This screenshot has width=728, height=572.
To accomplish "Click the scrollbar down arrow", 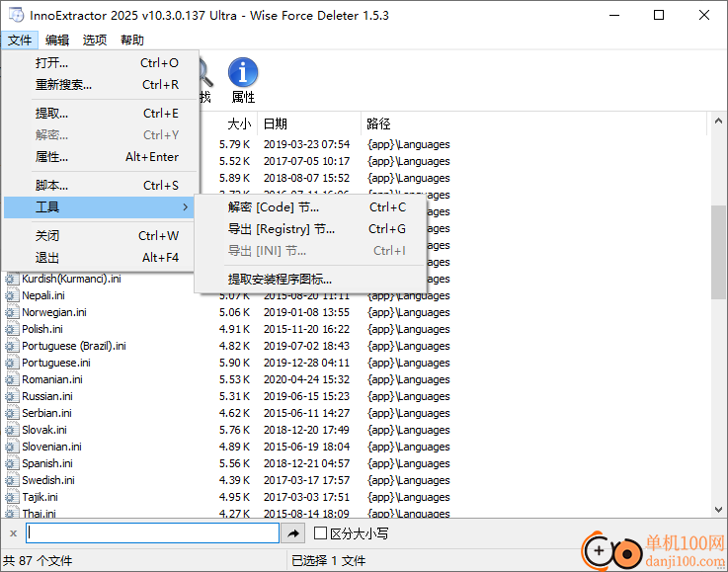I will click(718, 510).
